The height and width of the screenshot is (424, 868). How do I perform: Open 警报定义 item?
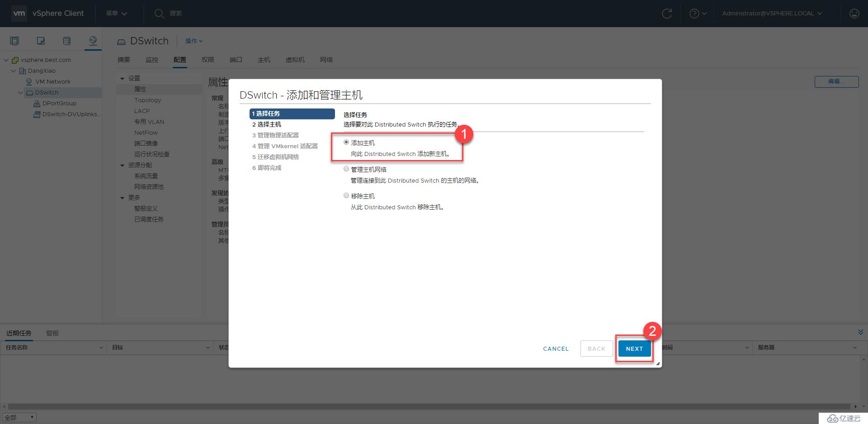tap(146, 208)
